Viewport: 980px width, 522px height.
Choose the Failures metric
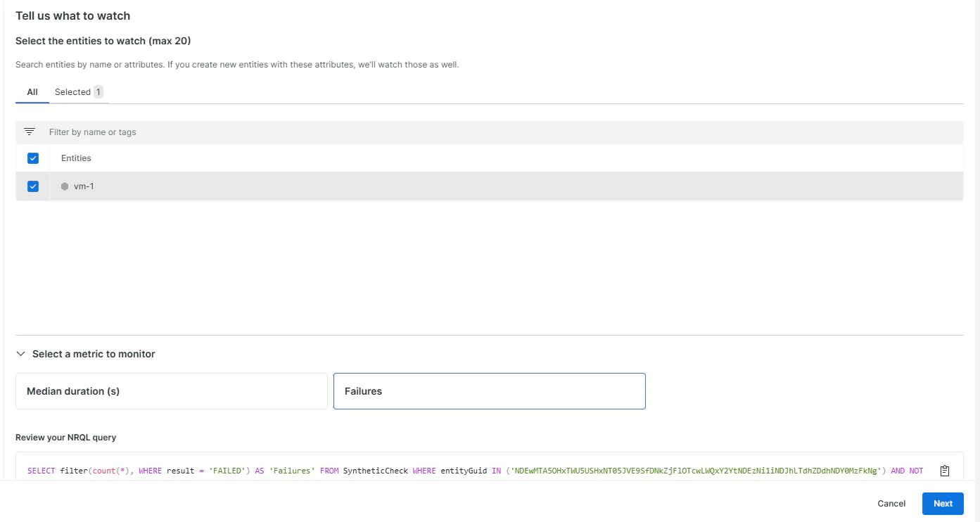(490, 391)
